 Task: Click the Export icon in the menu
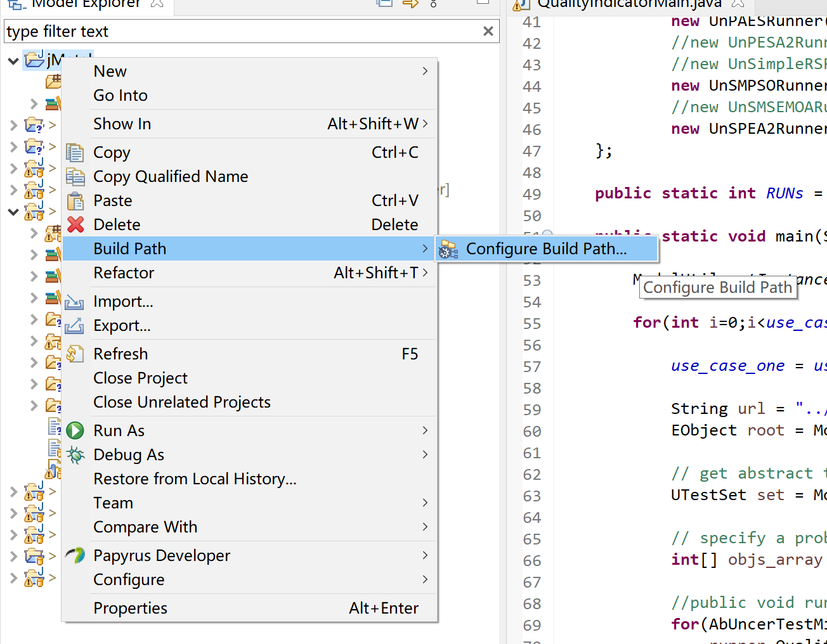pos(75,325)
